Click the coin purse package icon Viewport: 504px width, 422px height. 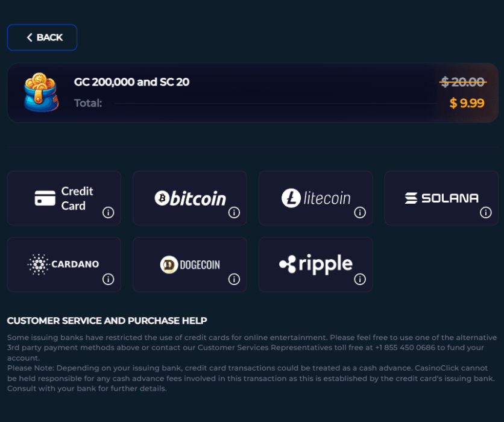[x=40, y=92]
